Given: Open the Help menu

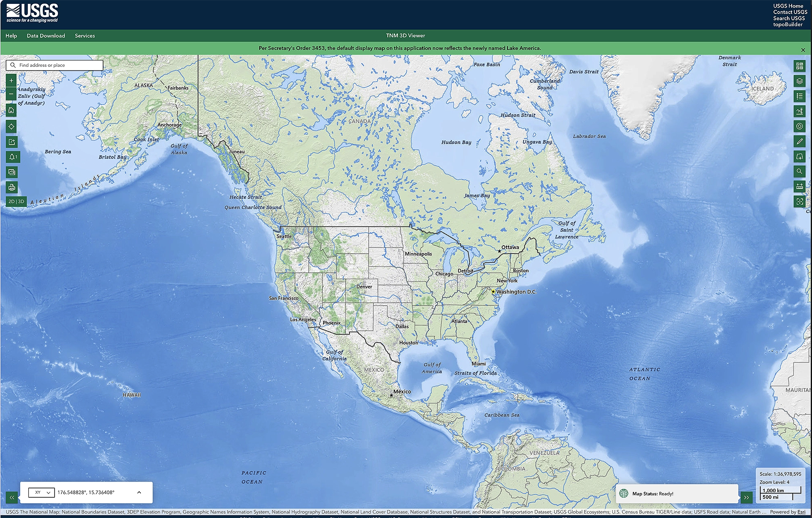Looking at the screenshot, I should pos(11,36).
